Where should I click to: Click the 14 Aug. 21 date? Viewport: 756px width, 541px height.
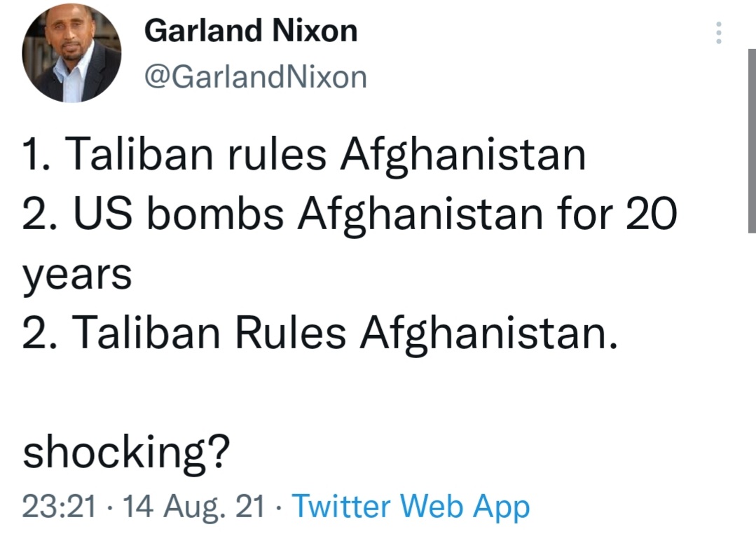[x=194, y=506]
